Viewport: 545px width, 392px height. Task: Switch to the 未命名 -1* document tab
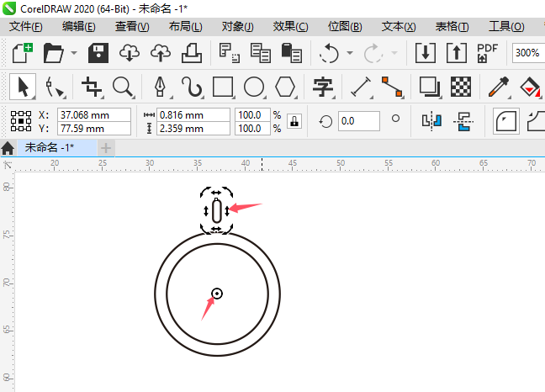point(57,148)
